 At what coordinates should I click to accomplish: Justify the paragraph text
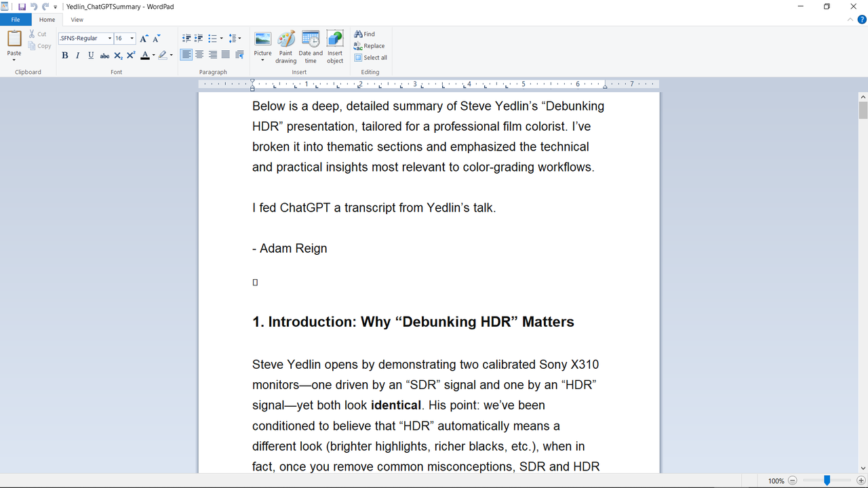(x=226, y=55)
